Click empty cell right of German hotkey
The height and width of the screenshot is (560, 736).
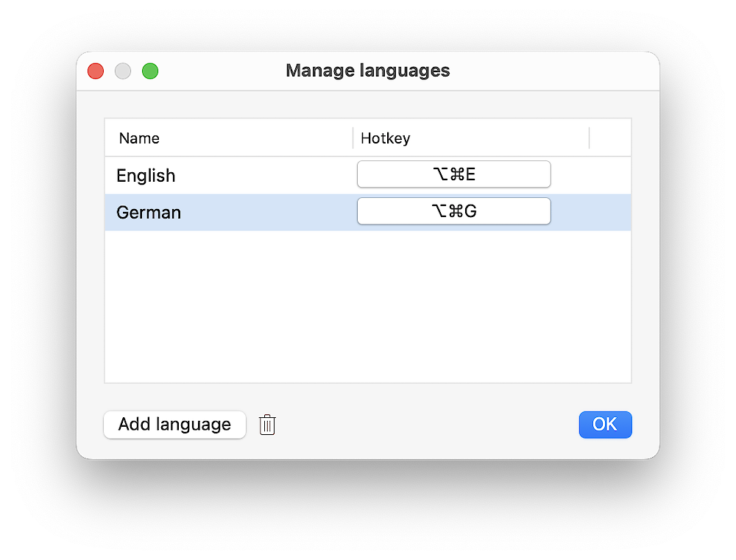point(591,212)
